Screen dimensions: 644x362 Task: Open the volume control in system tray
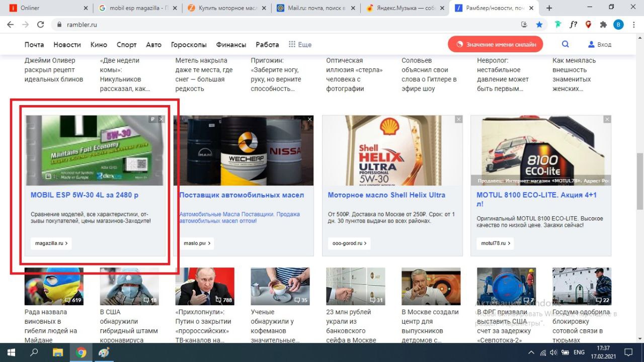(x=553, y=352)
